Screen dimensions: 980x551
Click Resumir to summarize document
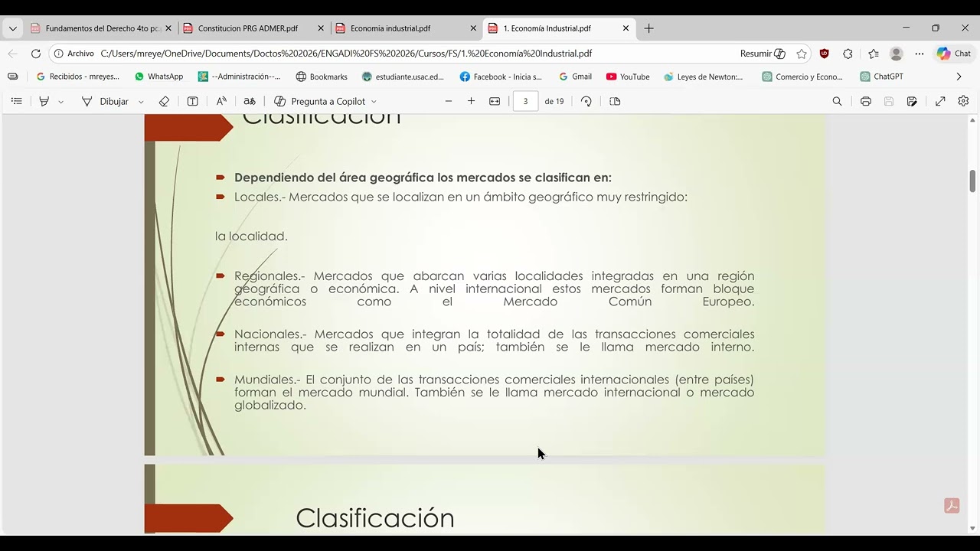[763, 54]
